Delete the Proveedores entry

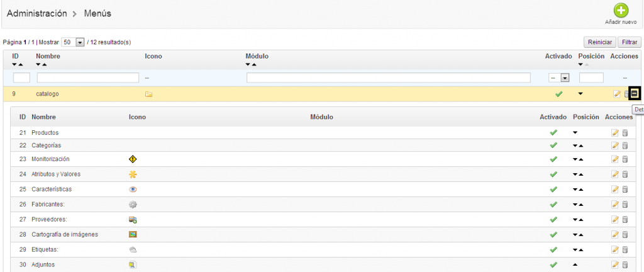(x=625, y=220)
